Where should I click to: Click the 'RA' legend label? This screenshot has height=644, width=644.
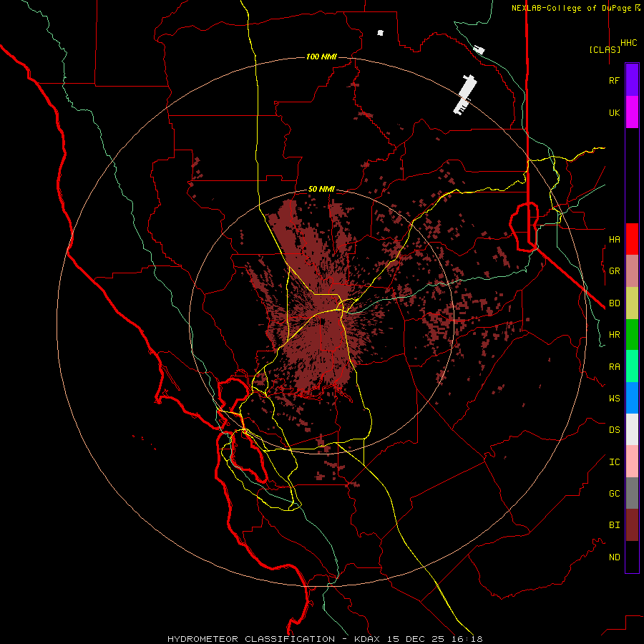(614, 367)
